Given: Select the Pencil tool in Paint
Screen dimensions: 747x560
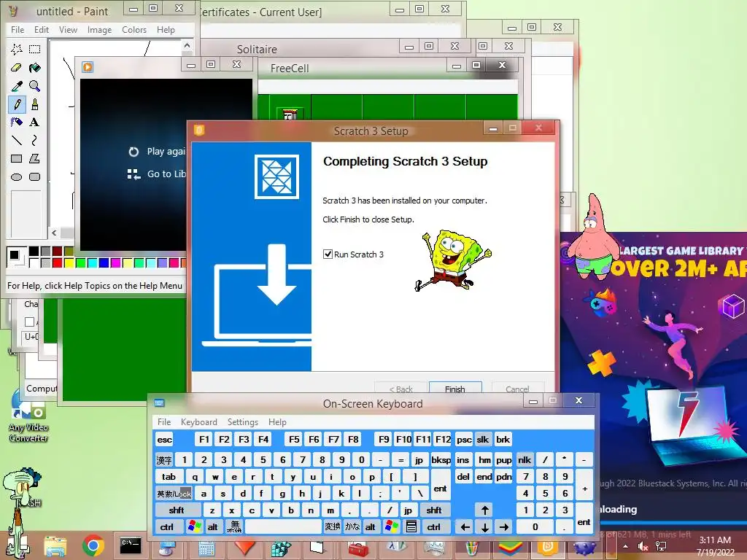Looking at the screenshot, I should click(17, 104).
